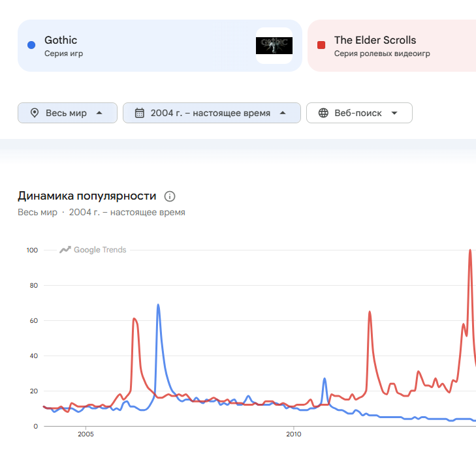Click the Серия игр subtitle

(x=64, y=53)
